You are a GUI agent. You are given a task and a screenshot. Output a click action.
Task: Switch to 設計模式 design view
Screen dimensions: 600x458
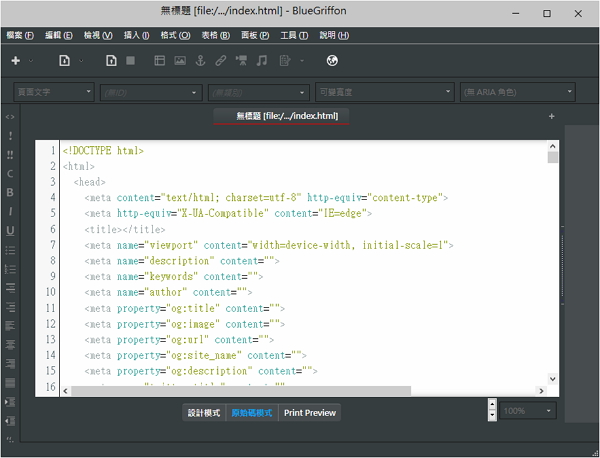click(x=204, y=413)
